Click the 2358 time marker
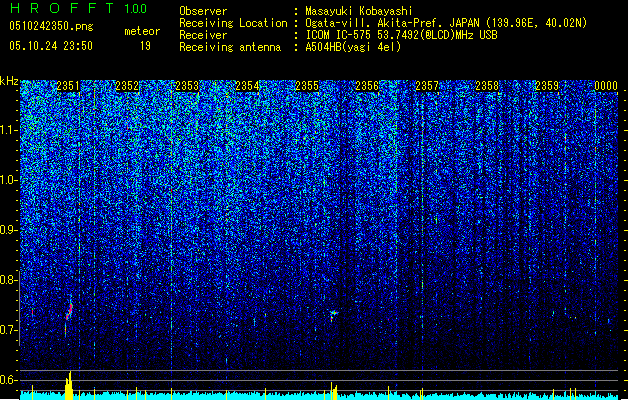The image size is (629, 400). tap(487, 86)
